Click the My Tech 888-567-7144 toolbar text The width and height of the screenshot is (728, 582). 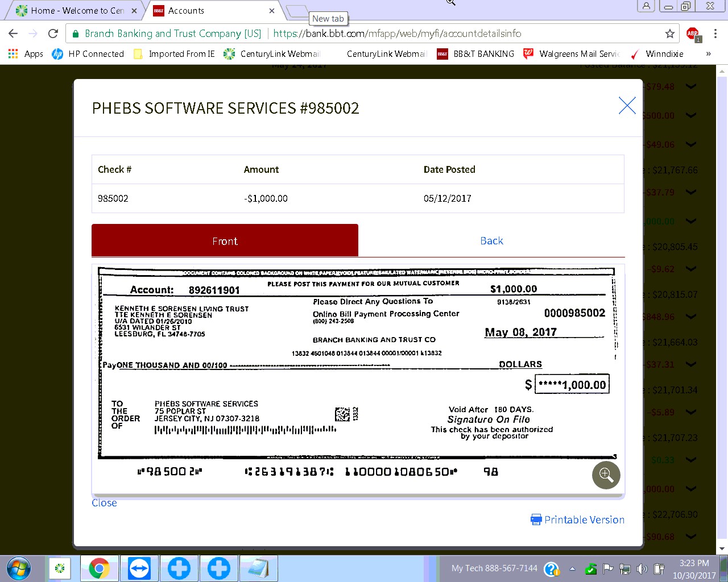click(x=494, y=568)
